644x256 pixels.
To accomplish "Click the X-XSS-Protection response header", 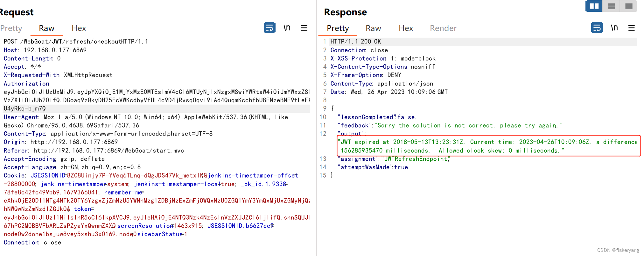I will point(383,58).
